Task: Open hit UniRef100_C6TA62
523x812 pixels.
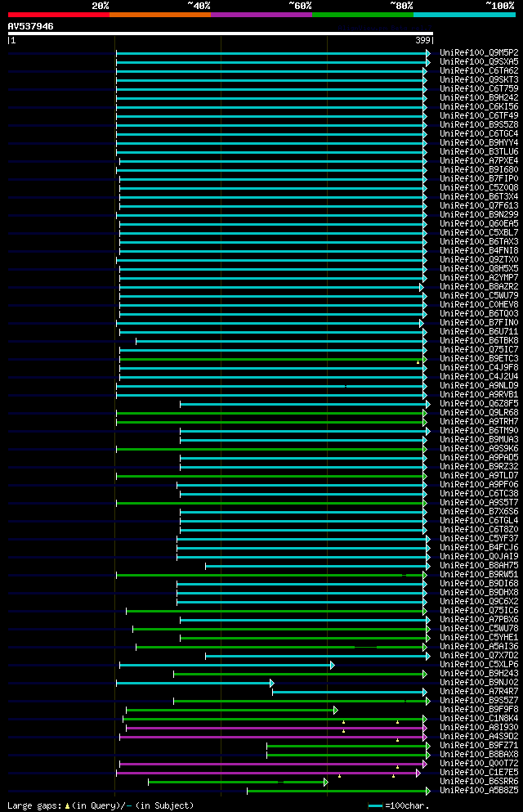Action: click(479, 71)
